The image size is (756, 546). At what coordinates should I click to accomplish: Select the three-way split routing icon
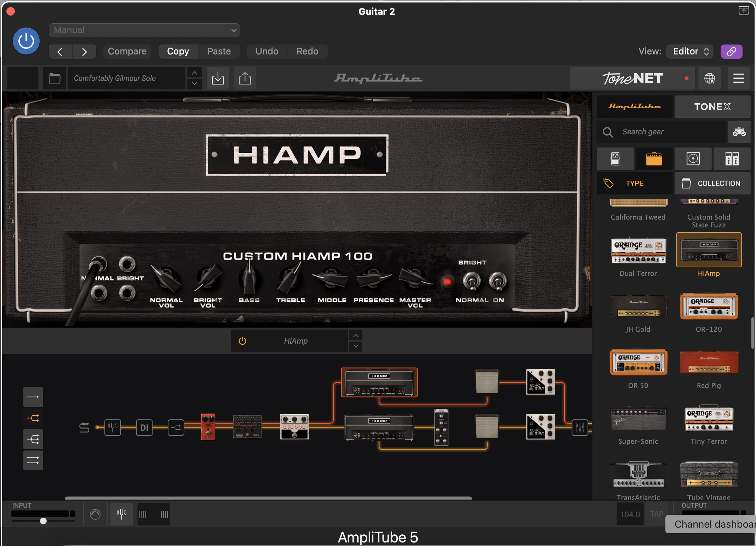click(x=33, y=440)
